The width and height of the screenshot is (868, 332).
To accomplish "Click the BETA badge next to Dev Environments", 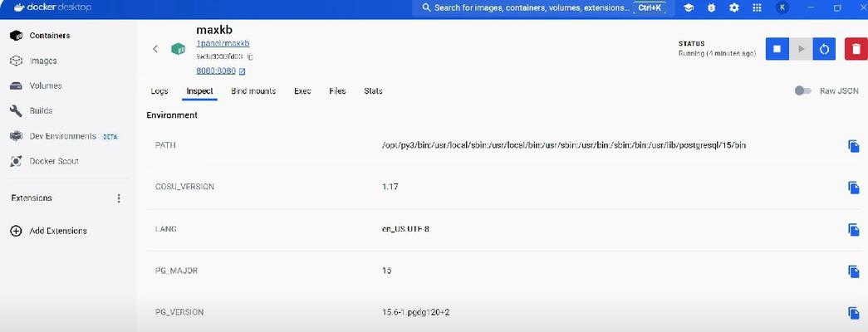I will (110, 137).
